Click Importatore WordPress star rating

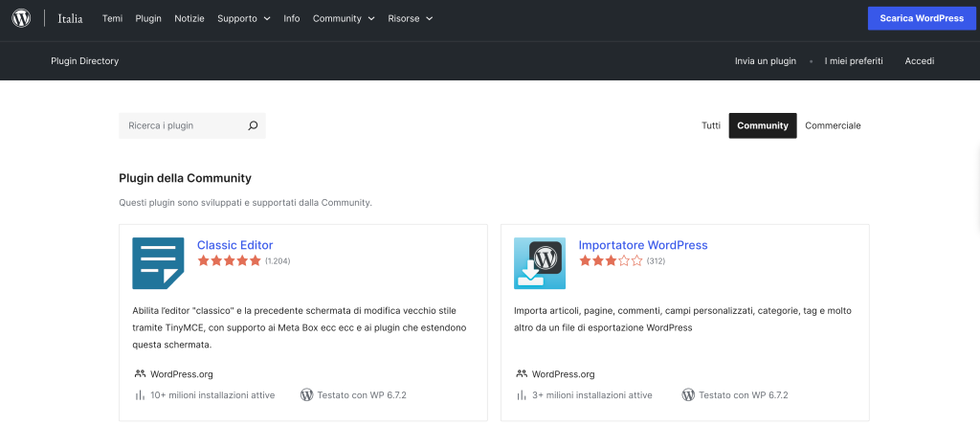[x=611, y=260]
